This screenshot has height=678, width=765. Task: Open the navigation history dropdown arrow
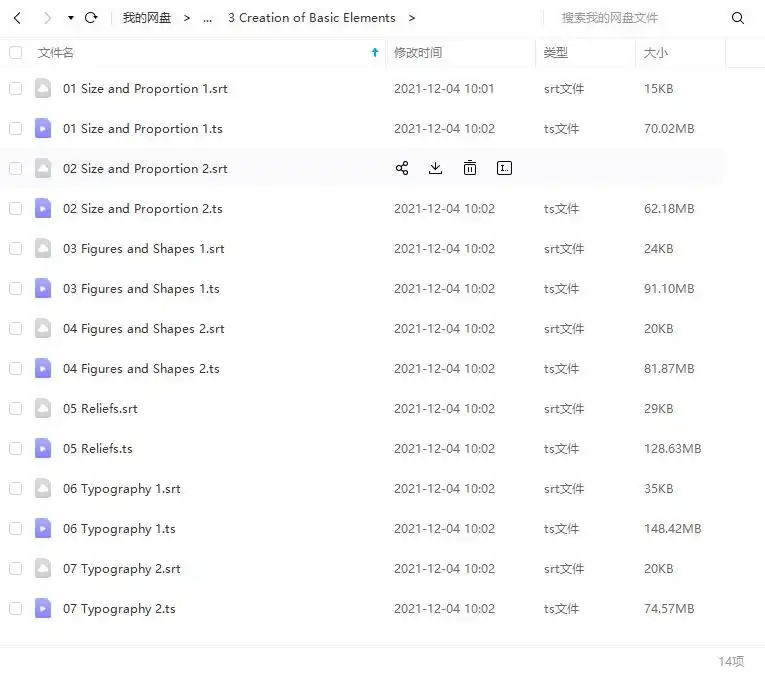[70, 18]
